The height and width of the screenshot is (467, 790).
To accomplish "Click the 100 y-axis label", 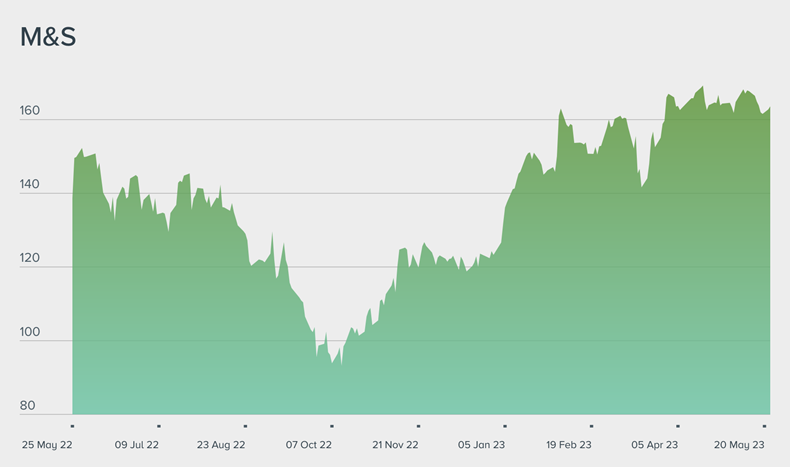I will [30, 332].
